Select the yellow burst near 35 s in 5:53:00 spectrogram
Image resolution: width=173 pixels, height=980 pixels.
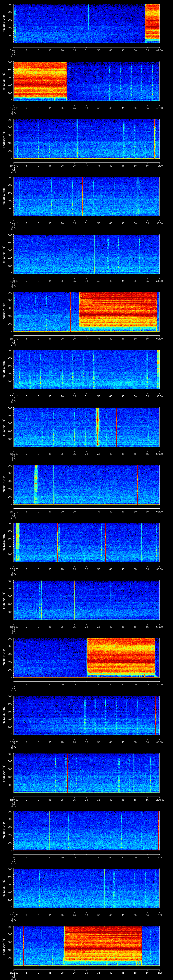pos(98,427)
